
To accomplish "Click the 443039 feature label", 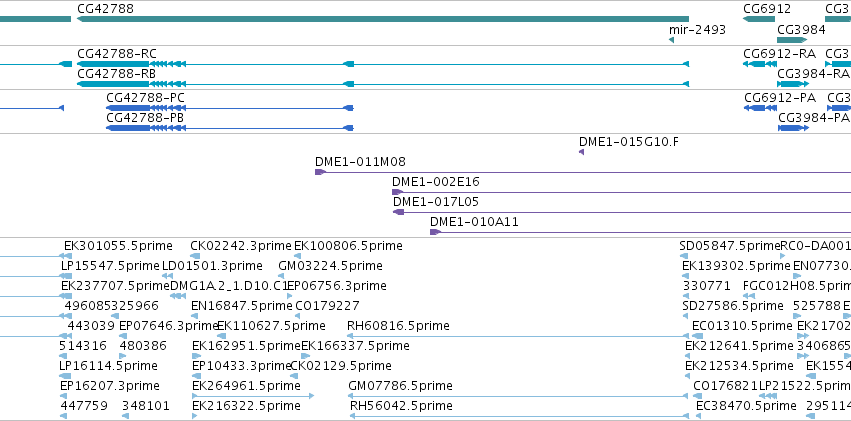I will pos(91,326).
